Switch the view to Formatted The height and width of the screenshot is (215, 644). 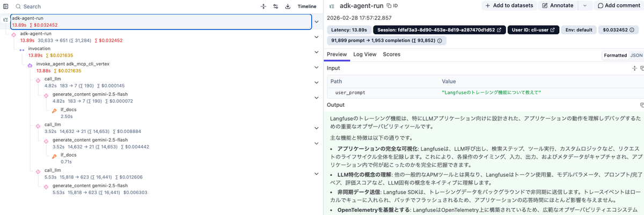[615, 55]
